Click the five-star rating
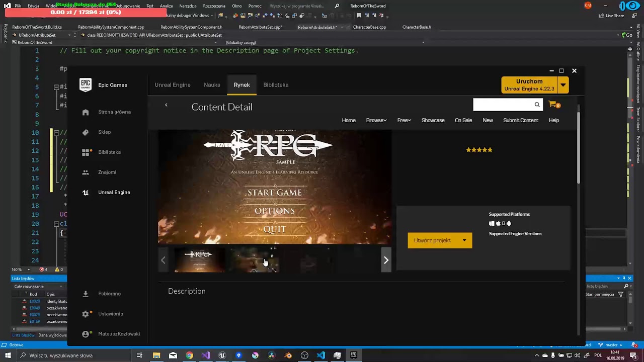 click(479, 150)
